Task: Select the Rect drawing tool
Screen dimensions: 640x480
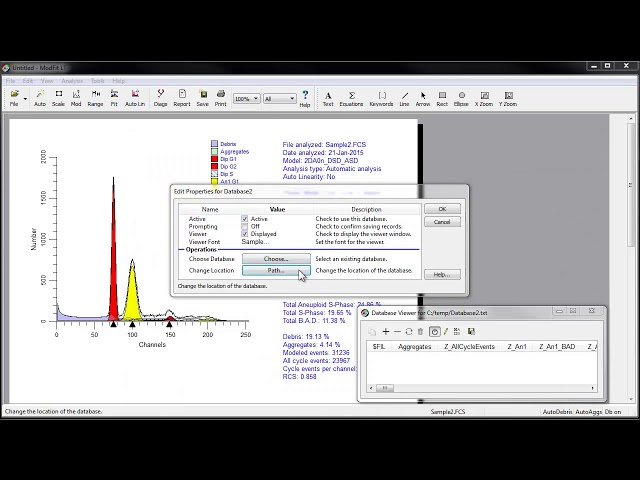Action: click(442, 99)
